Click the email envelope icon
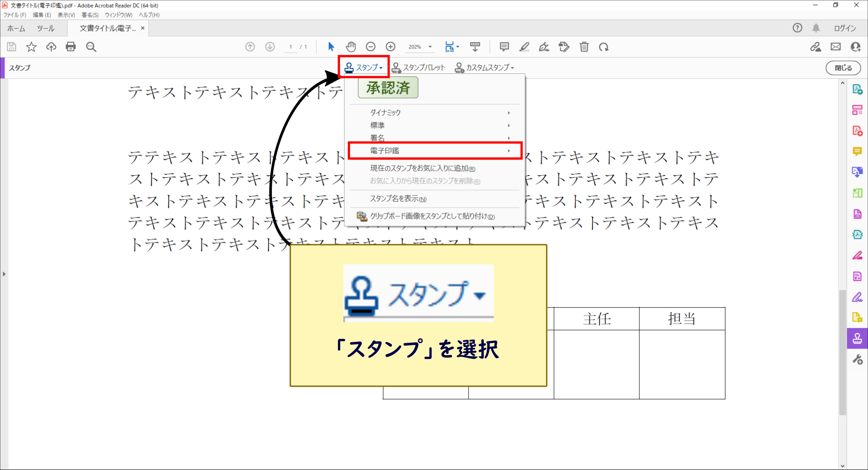 point(836,47)
